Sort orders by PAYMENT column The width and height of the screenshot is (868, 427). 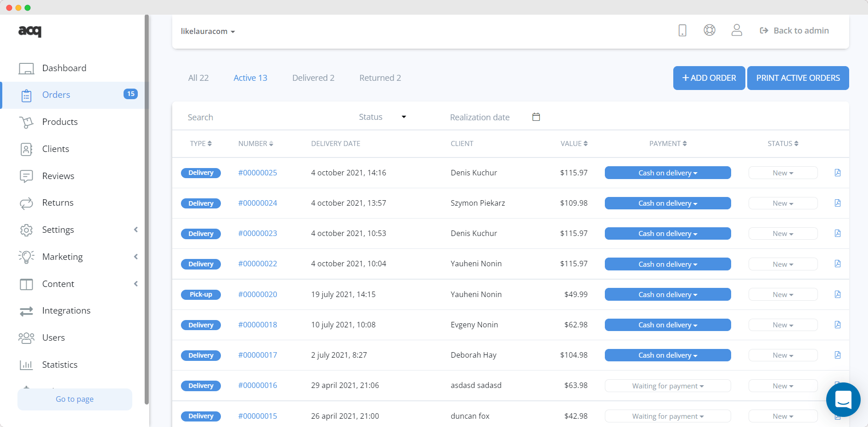coord(668,144)
